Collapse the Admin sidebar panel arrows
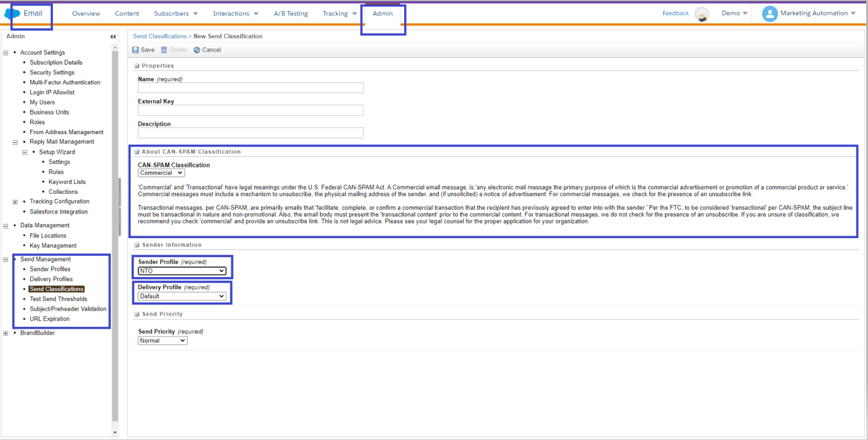Viewport: 868px width, 440px height. click(x=113, y=37)
